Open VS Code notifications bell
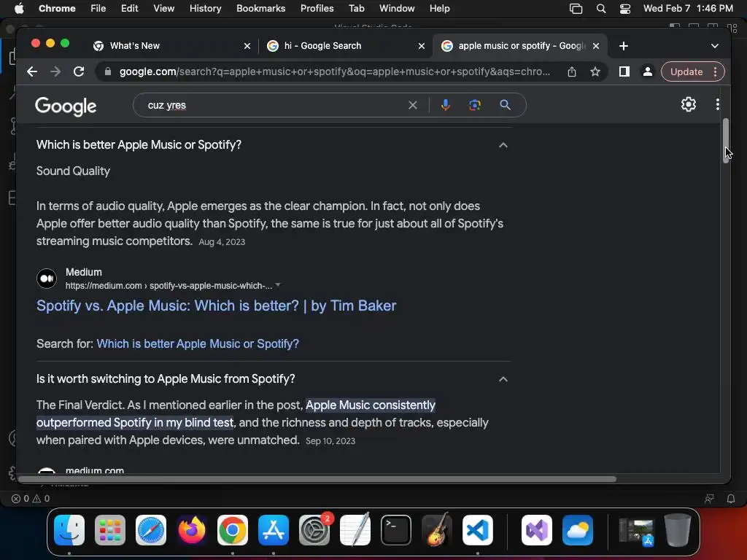The image size is (747, 560). point(731,499)
